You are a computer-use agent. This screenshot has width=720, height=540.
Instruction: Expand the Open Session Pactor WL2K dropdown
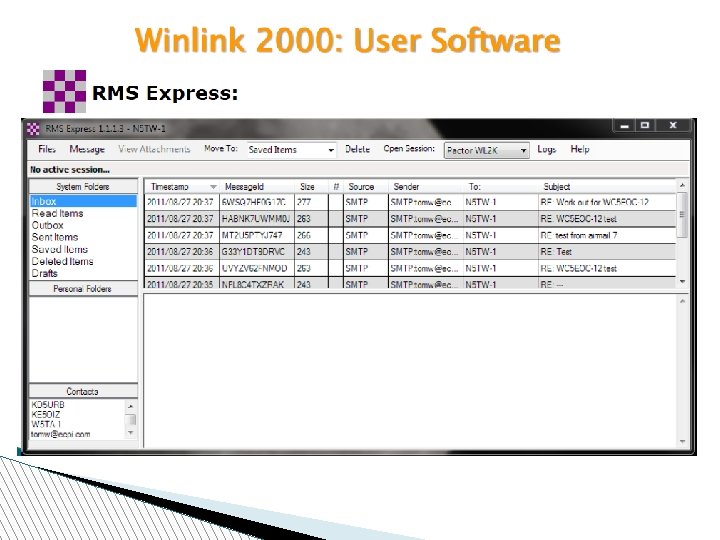click(x=523, y=151)
